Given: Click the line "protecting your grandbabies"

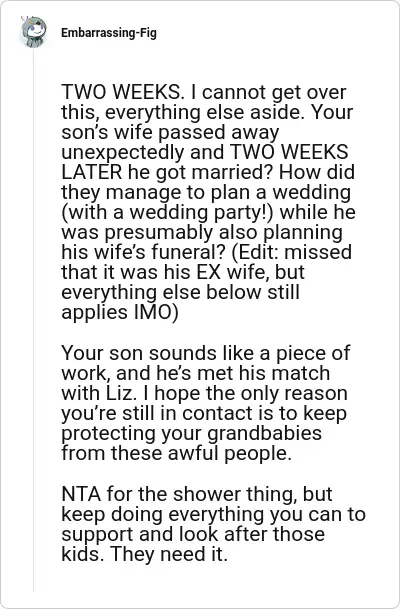Looking at the screenshot, I should pyautogui.click(x=191, y=433).
